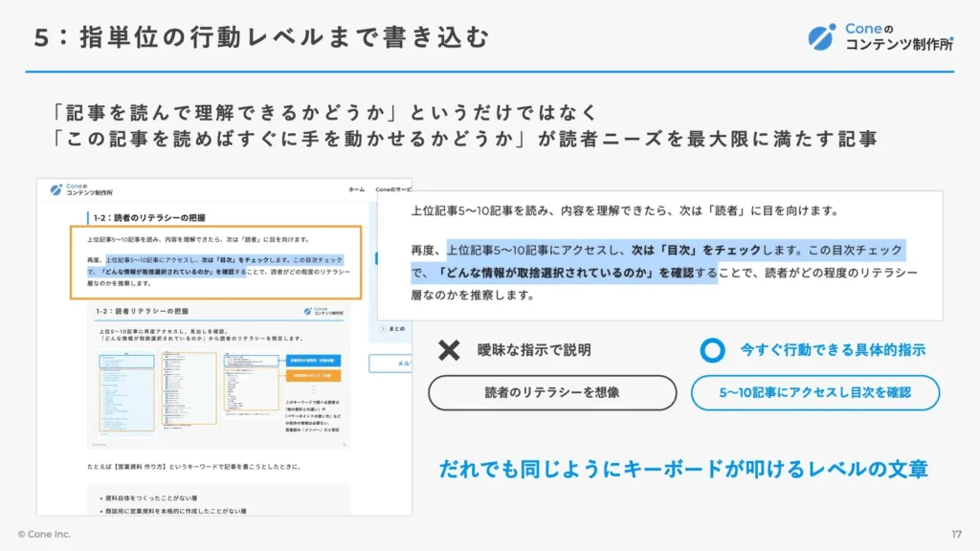Click the blue circle mark icon
The height and width of the screenshot is (551, 980).
(712, 350)
